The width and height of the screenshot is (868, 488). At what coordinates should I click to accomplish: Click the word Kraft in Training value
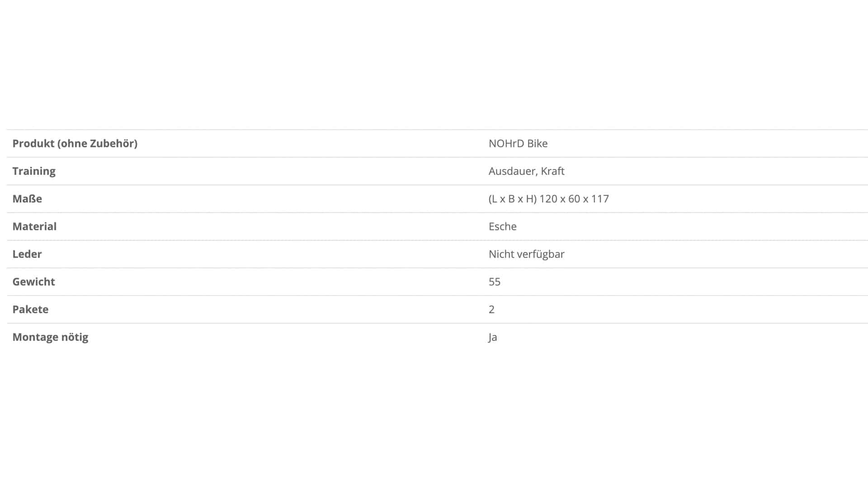click(x=552, y=171)
